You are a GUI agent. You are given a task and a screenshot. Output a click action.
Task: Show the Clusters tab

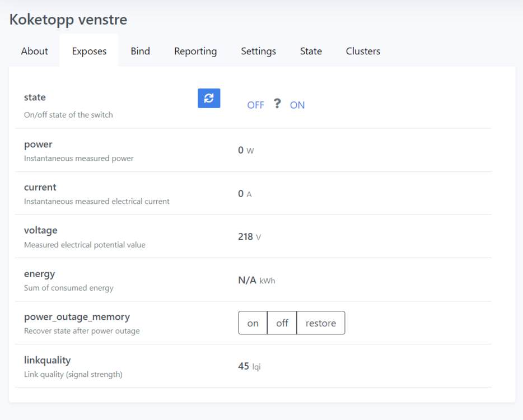pyautogui.click(x=363, y=51)
